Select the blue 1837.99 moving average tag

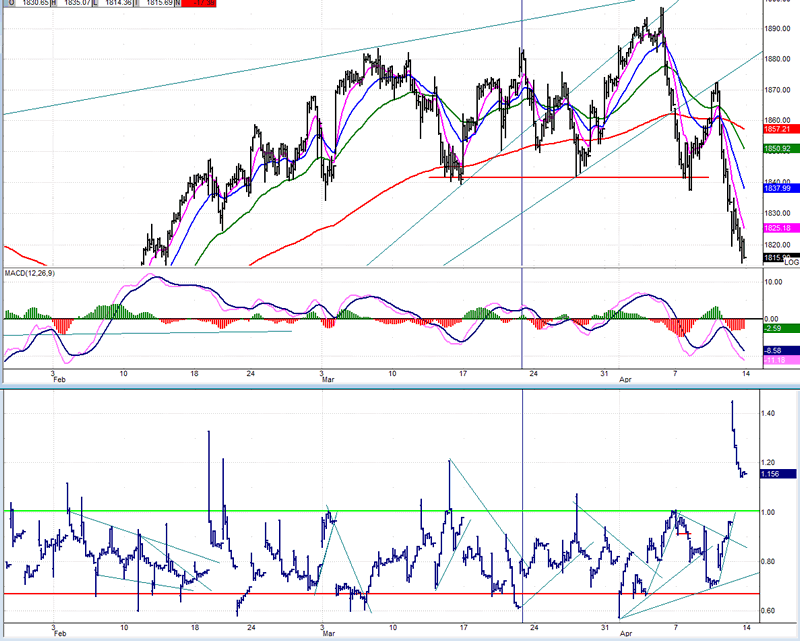click(x=781, y=188)
